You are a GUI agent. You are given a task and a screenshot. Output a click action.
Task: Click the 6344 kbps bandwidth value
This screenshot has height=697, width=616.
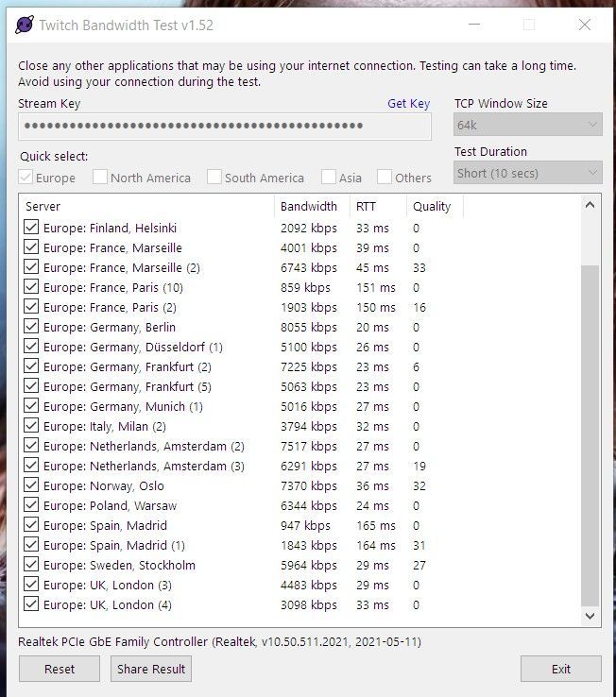[x=309, y=506]
